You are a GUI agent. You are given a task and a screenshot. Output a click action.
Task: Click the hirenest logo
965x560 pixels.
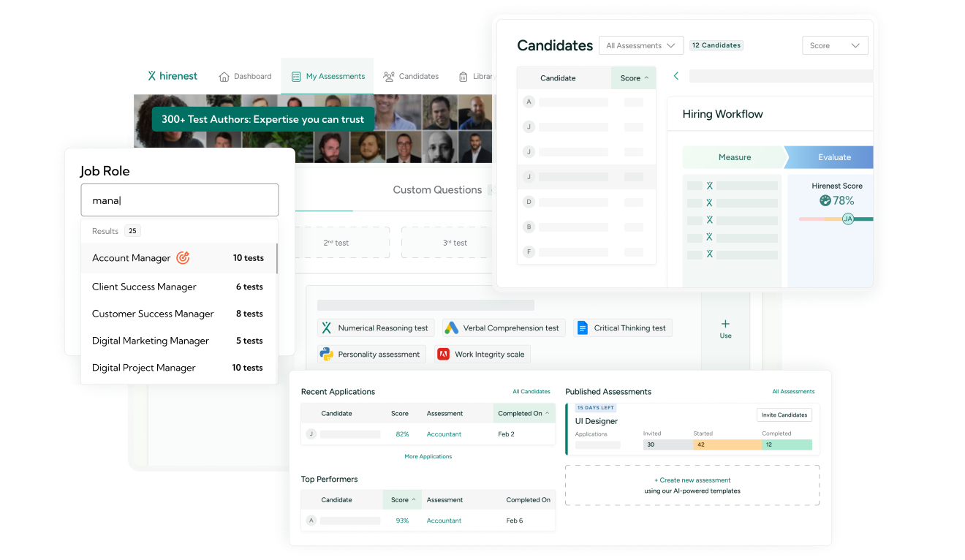coord(173,76)
